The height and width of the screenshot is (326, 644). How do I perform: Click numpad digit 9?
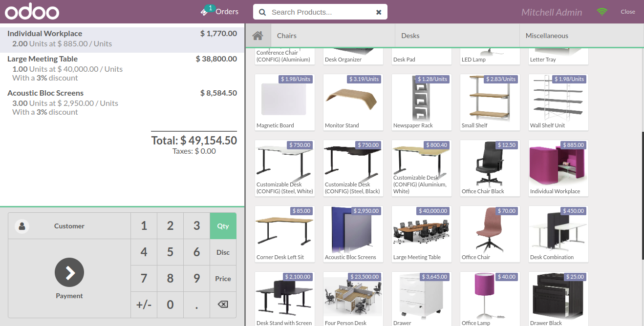coord(196,279)
